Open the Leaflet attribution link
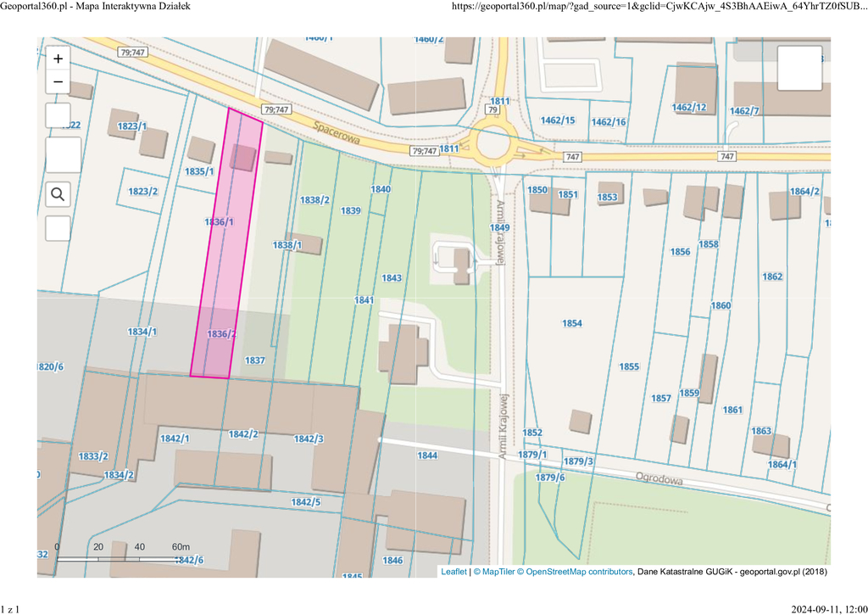This screenshot has height=615, width=868. coord(453,572)
